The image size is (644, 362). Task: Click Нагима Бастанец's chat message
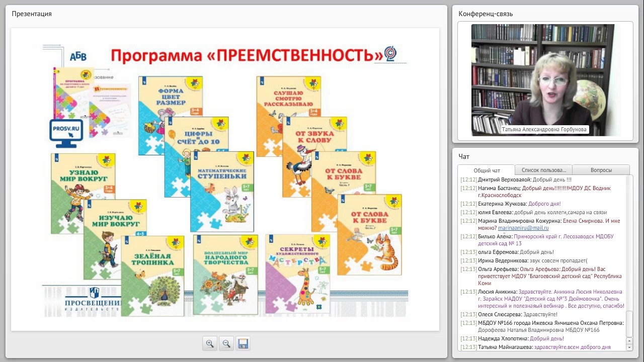(542, 192)
